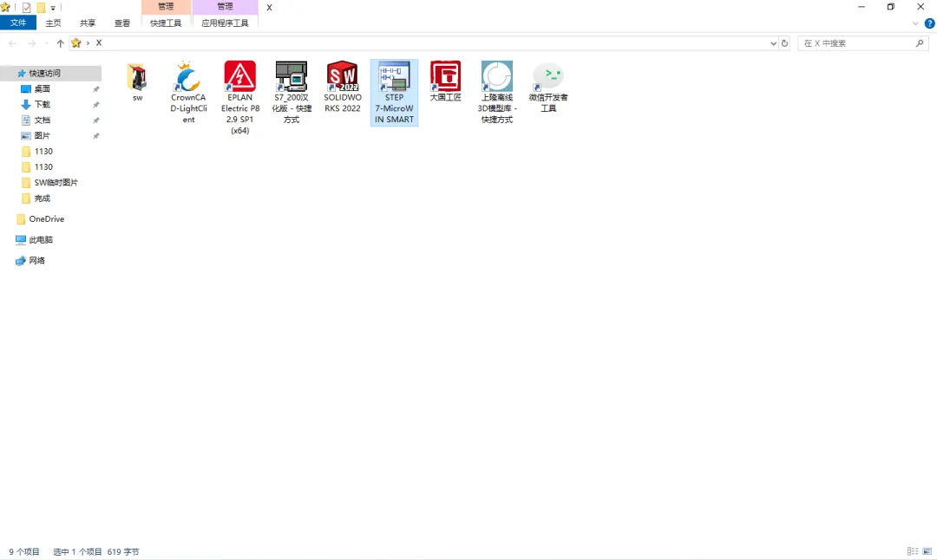Image resolution: width=937 pixels, height=560 pixels.
Task: Open customize quick access toolbar dropdown
Action: pyautogui.click(x=53, y=8)
